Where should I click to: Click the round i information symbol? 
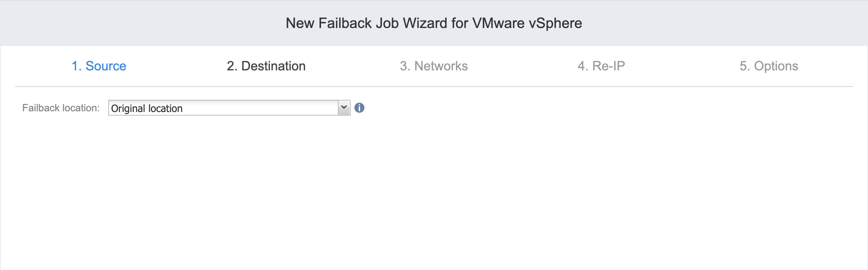tap(359, 108)
